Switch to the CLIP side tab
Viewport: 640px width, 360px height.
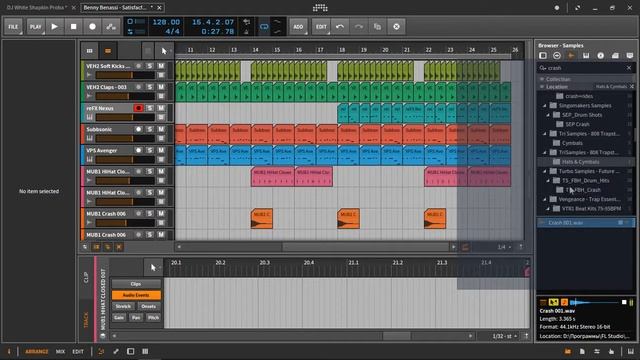86,278
